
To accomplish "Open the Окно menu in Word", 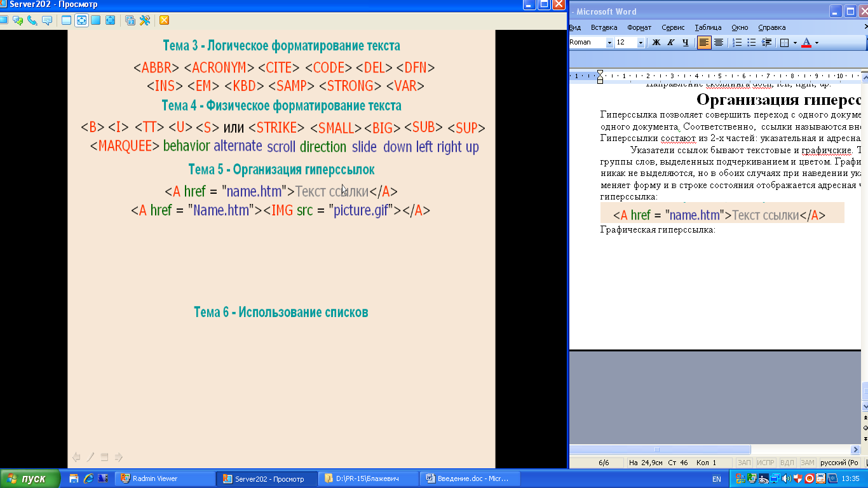I will 740,27.
